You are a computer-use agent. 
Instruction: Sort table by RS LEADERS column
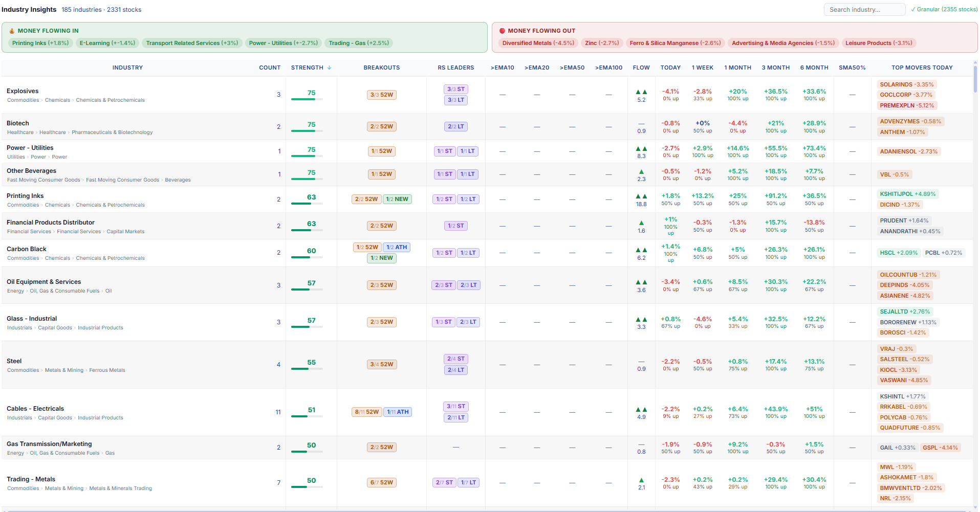(455, 68)
